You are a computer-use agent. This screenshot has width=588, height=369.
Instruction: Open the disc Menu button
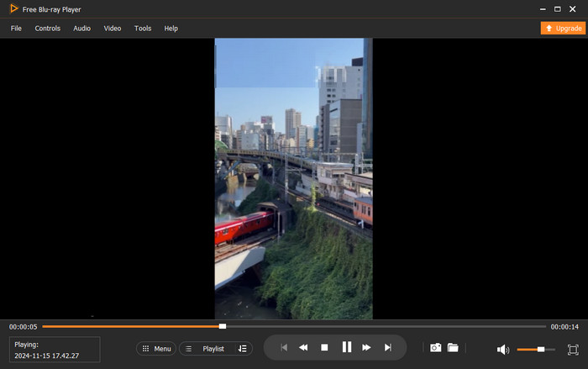pyautogui.click(x=156, y=348)
